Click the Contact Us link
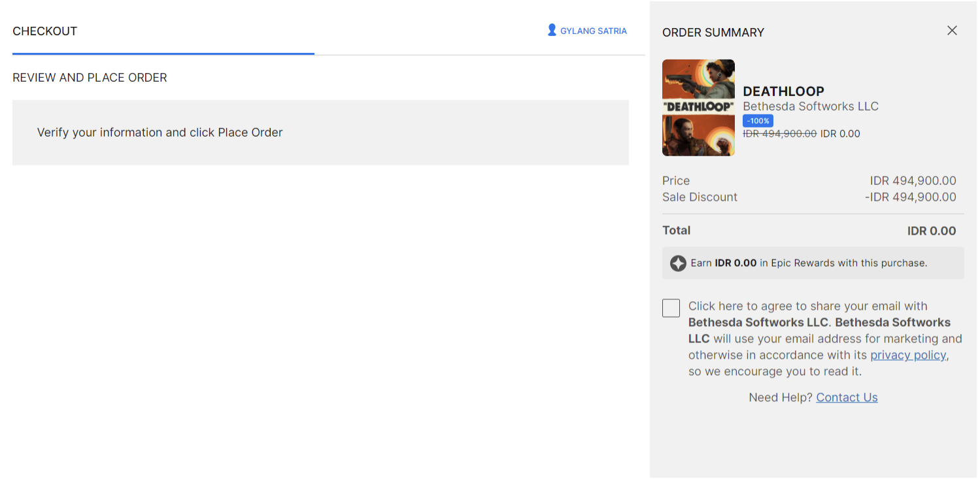This screenshot has width=980, height=479. [x=847, y=397]
